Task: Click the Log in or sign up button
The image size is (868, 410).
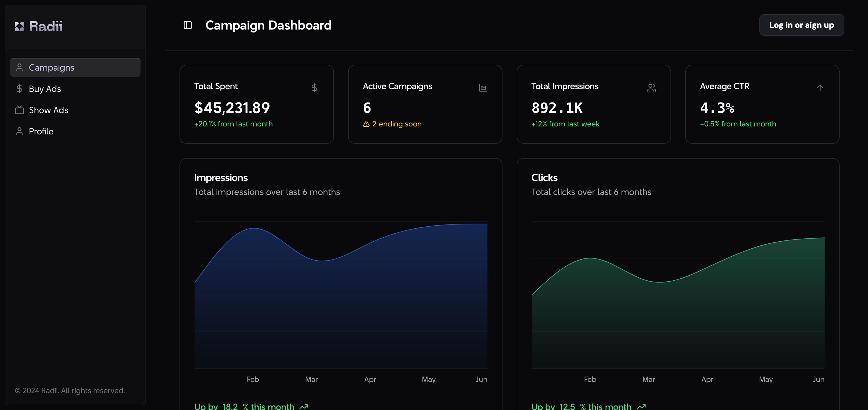Action: [802, 25]
